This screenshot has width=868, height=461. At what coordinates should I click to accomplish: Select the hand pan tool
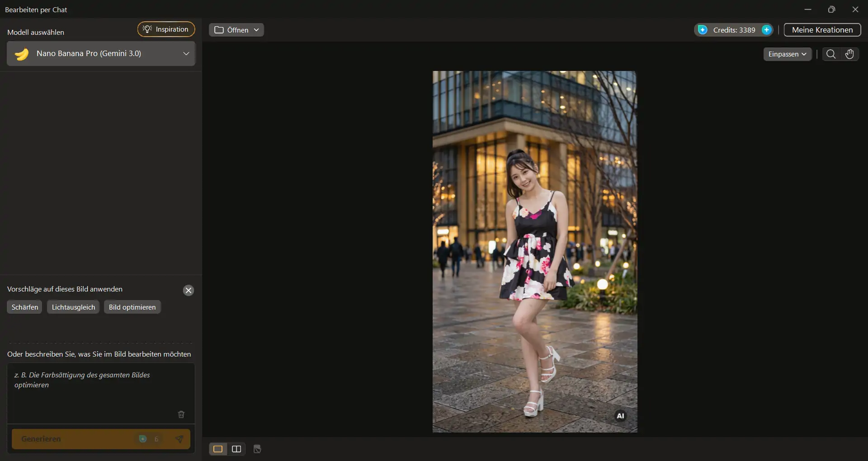[850, 54]
